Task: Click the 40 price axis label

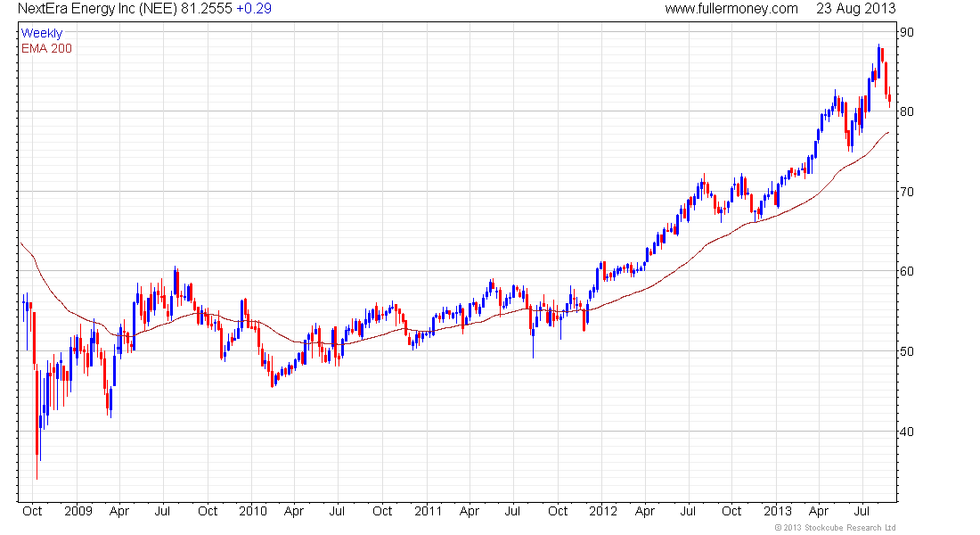Action: (906, 432)
